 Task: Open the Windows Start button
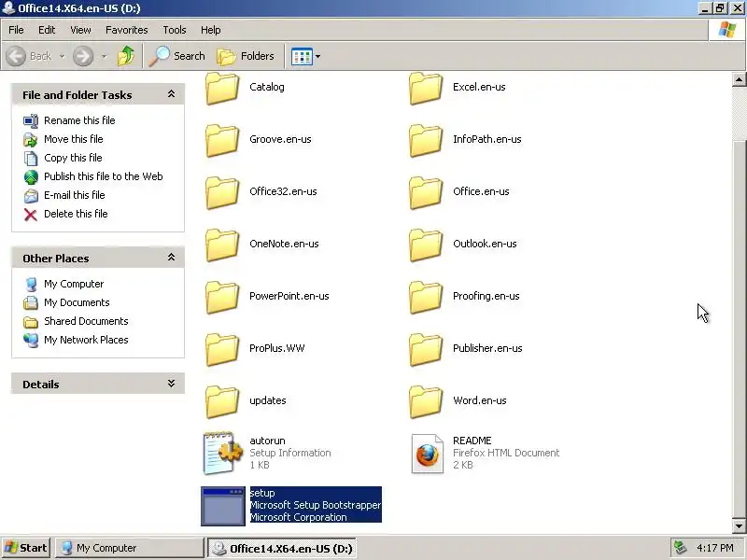click(26, 548)
